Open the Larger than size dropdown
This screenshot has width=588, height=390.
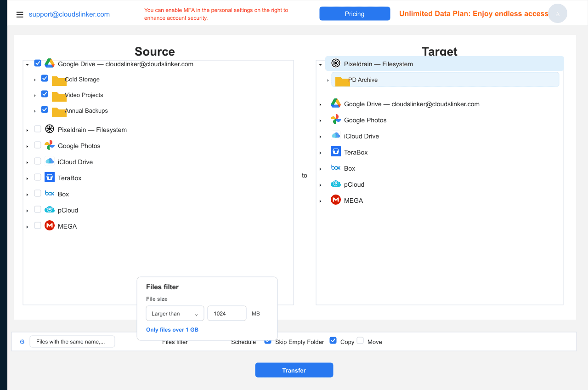tap(175, 314)
